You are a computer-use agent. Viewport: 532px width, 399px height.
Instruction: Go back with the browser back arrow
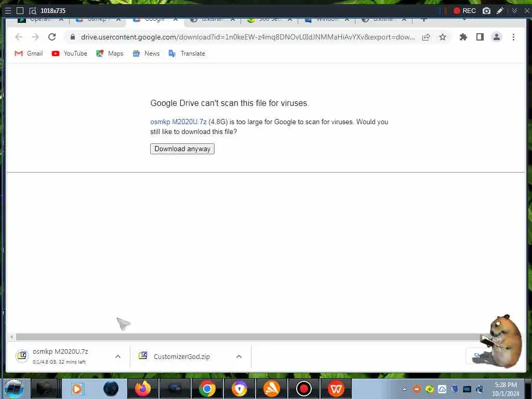pos(19,37)
